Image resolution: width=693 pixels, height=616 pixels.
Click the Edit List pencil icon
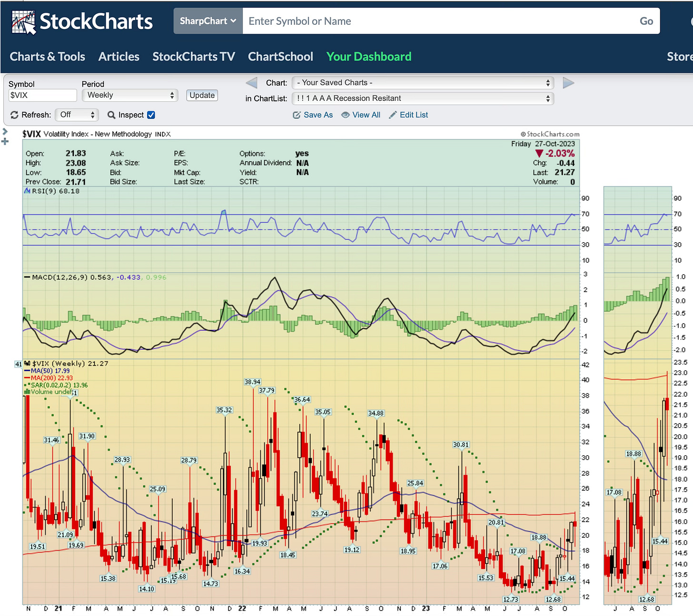[x=393, y=115]
